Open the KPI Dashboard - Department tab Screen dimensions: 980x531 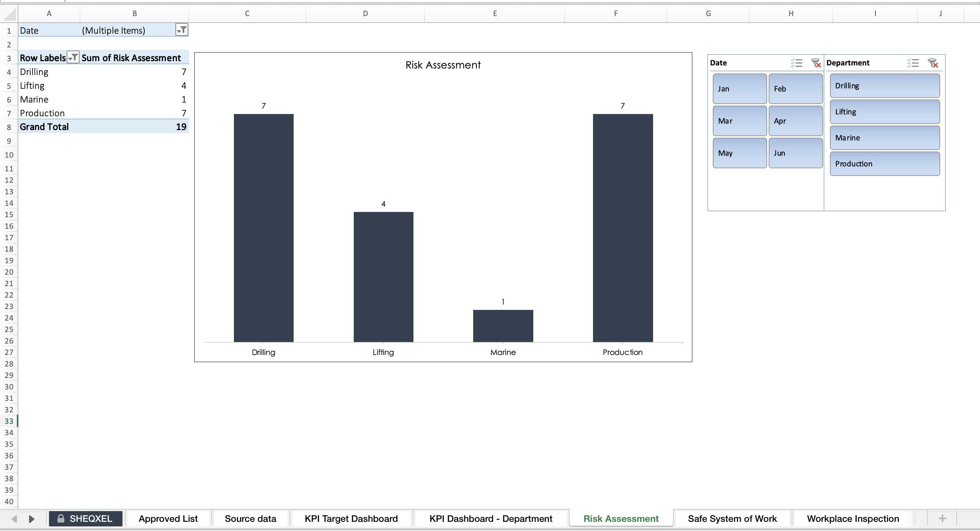(x=491, y=518)
